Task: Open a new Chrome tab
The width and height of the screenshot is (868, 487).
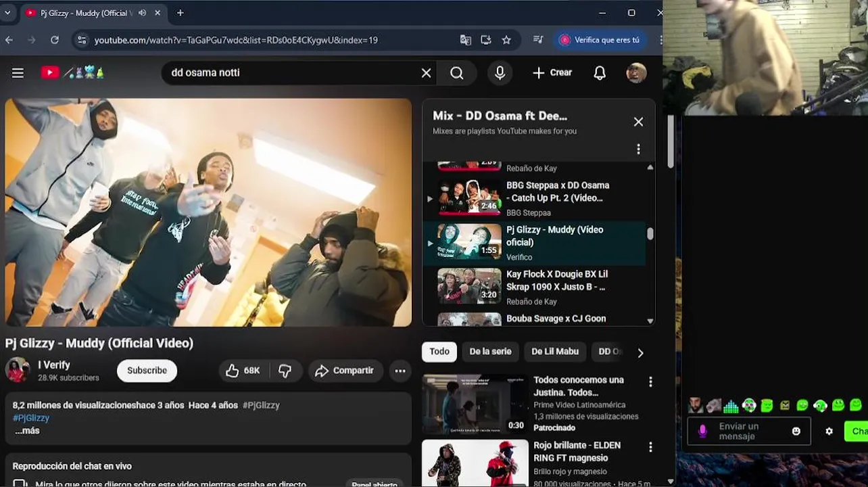Action: point(180,13)
